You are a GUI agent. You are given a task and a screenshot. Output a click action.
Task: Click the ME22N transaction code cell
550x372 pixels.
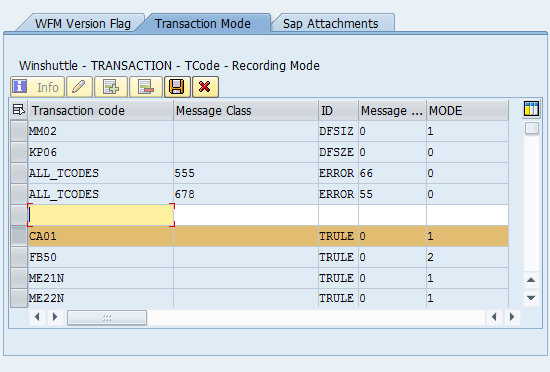(101, 298)
